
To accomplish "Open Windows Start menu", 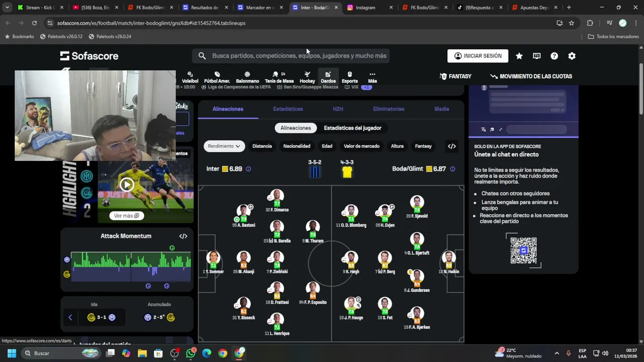I will pos(12,353).
